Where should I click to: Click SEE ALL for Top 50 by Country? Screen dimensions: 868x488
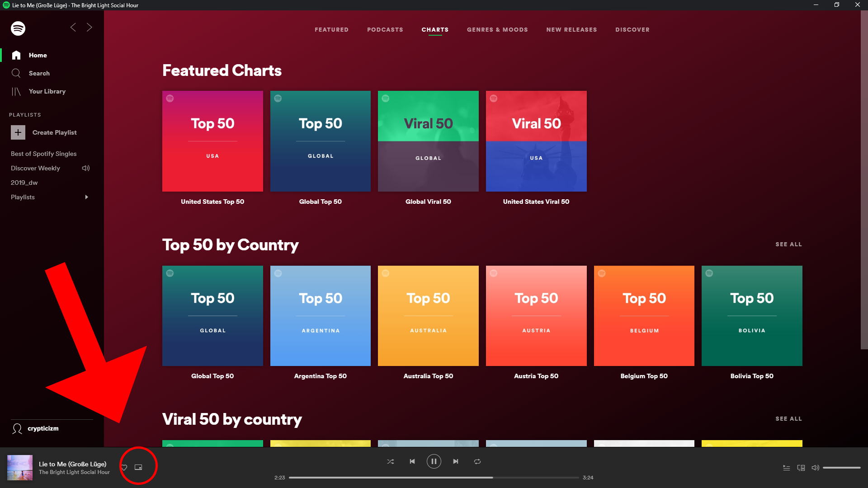click(x=788, y=244)
